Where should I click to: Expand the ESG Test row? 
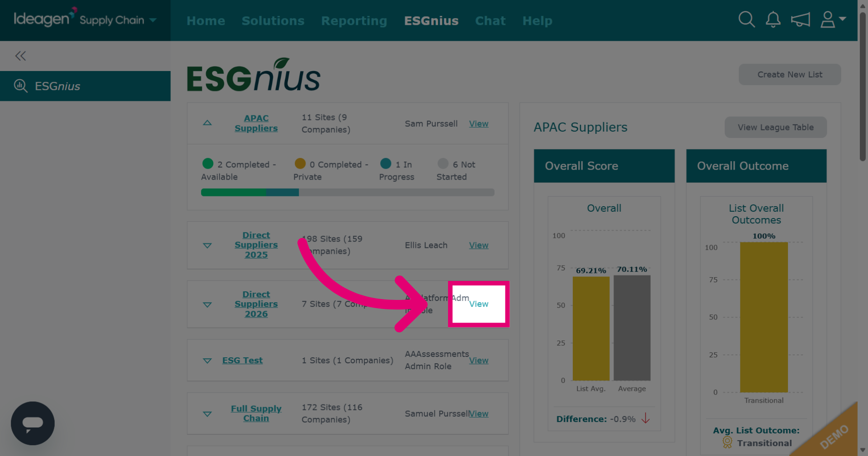[207, 361]
